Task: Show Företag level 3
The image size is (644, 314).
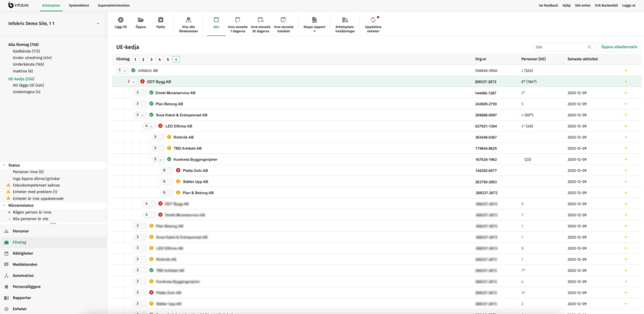Action: tap(152, 60)
